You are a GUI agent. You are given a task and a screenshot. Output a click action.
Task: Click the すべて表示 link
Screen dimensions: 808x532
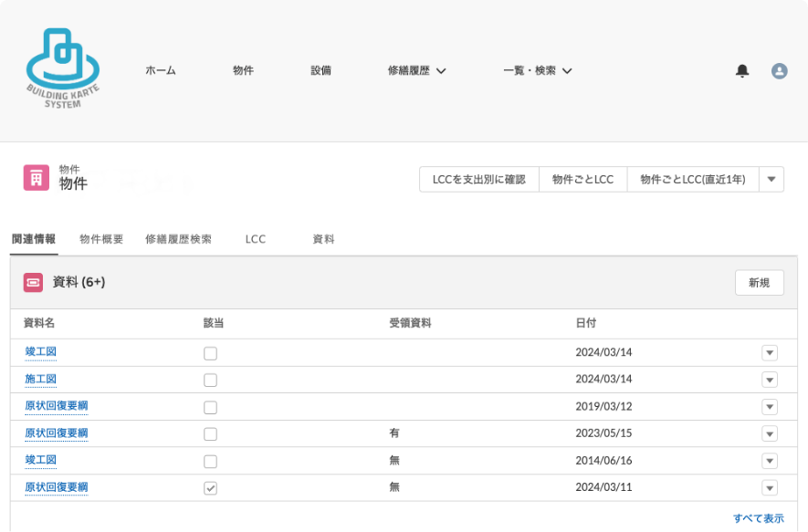click(759, 518)
